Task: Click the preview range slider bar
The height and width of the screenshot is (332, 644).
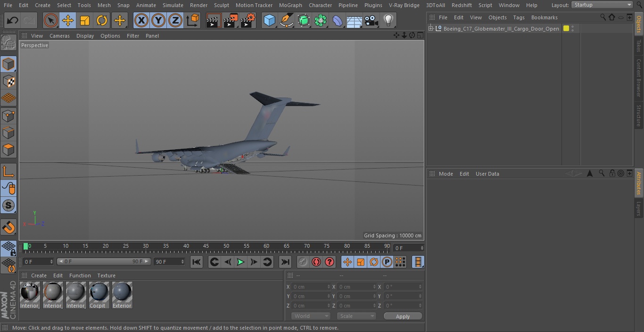Action: [x=103, y=261]
